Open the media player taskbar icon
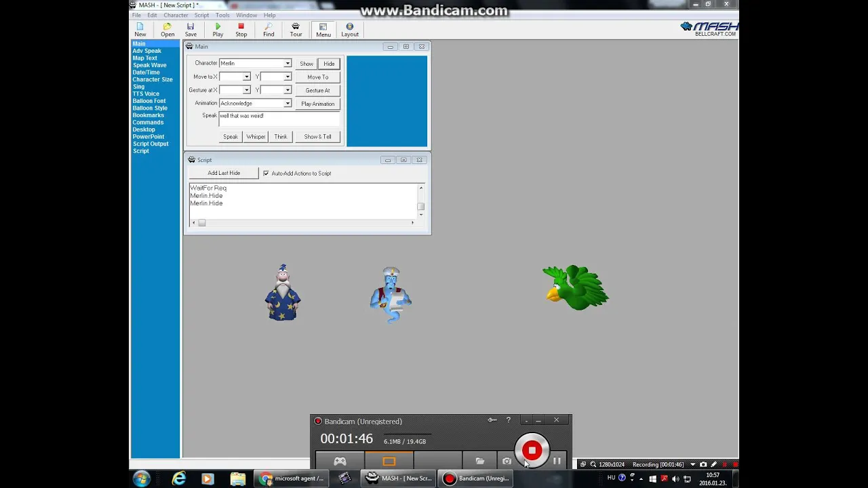Screen dimensions: 868x488 coord(208,479)
